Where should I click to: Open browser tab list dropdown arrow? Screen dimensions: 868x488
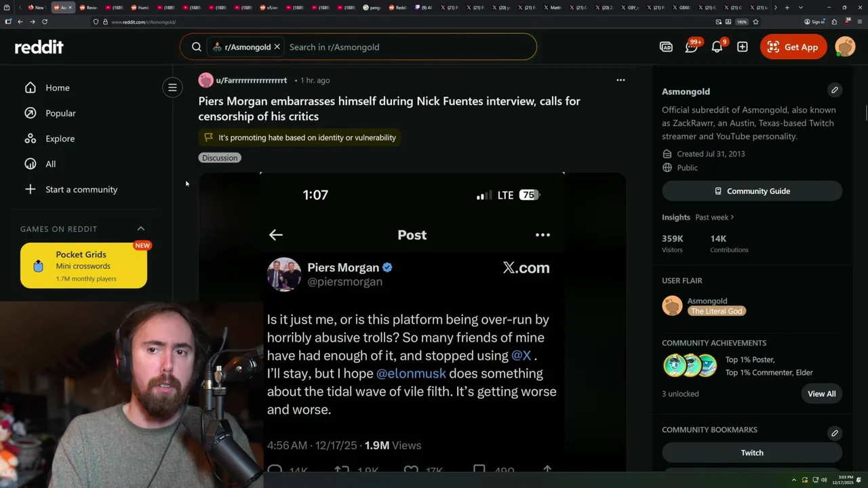click(801, 7)
